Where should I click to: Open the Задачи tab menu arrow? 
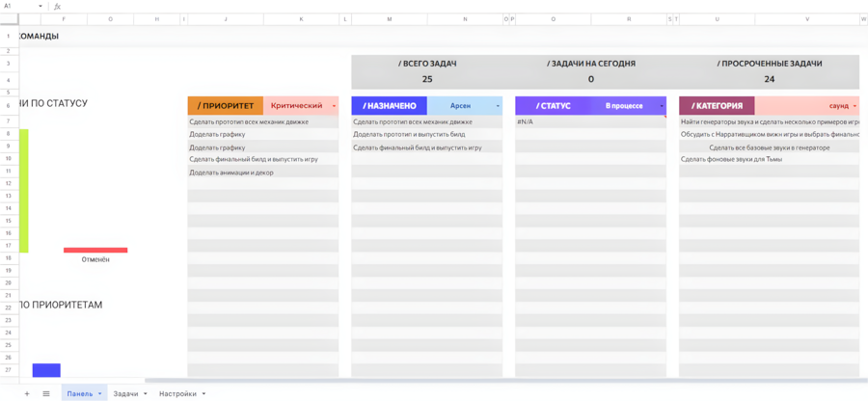[145, 394]
